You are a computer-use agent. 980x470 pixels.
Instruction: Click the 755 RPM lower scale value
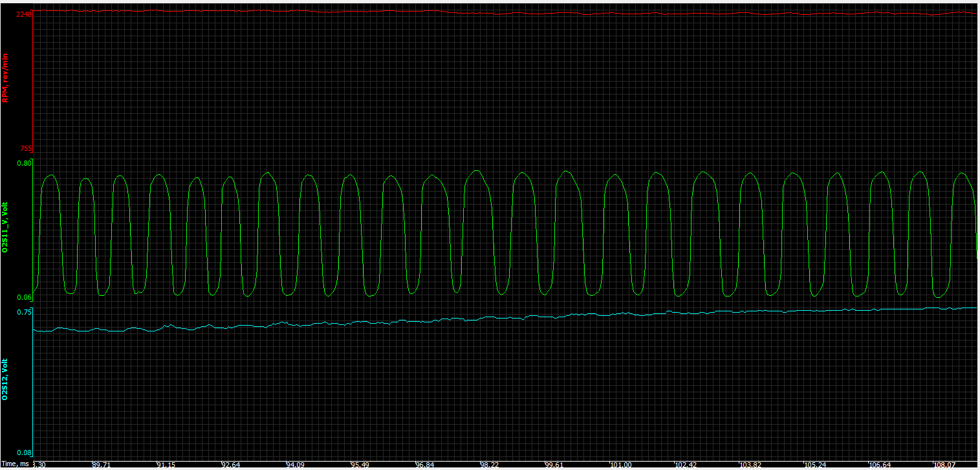(26, 148)
